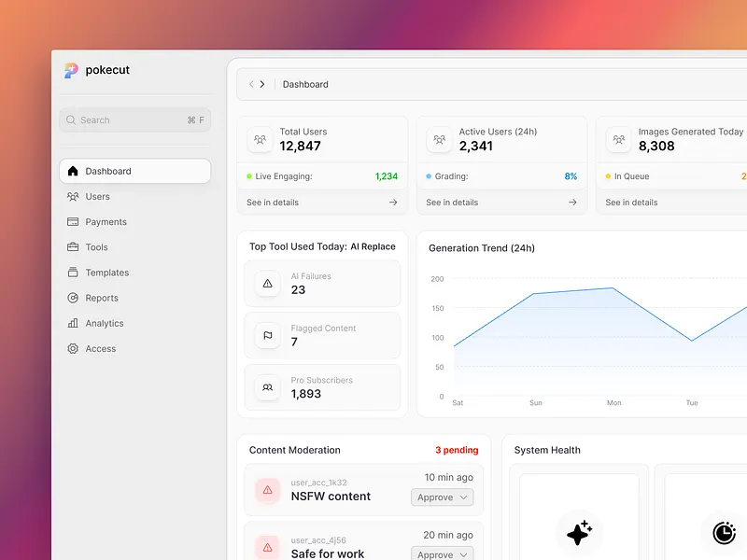This screenshot has width=747, height=560.
Task: Click See in details under Active Users
Action: pyautogui.click(x=451, y=202)
